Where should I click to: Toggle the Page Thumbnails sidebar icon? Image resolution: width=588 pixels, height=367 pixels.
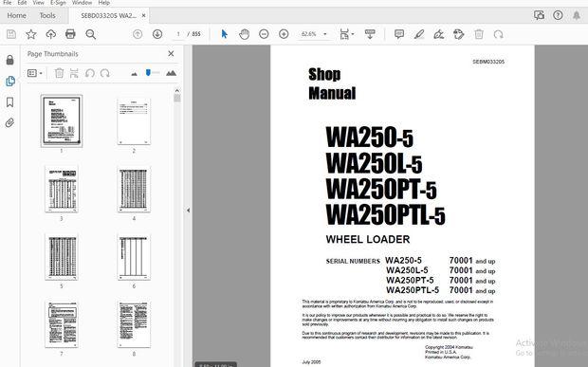point(10,81)
